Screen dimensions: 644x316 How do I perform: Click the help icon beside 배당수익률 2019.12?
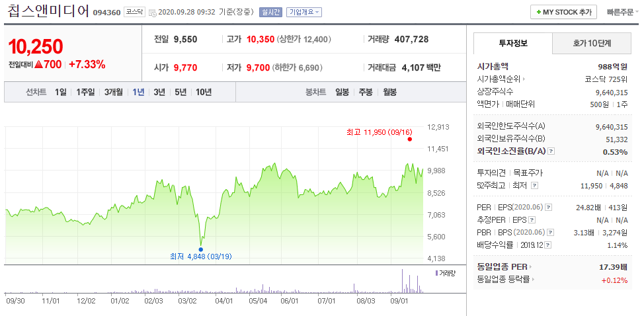(548, 245)
